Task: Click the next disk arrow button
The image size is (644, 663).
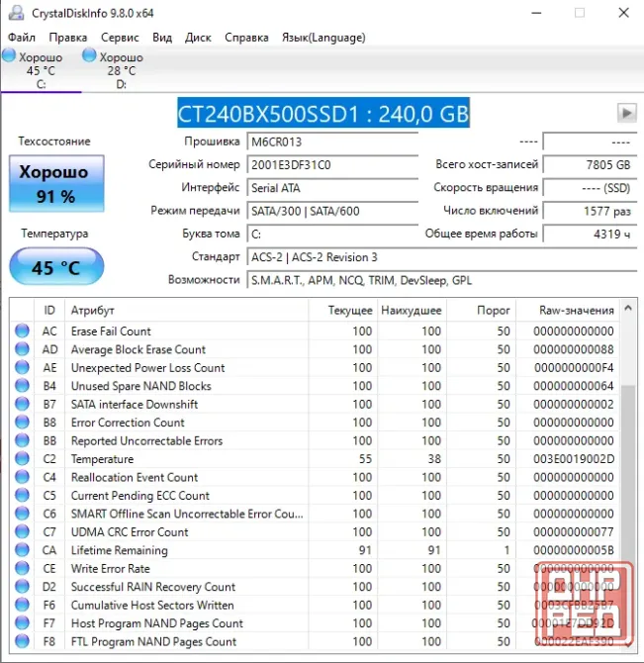Action: click(x=626, y=113)
